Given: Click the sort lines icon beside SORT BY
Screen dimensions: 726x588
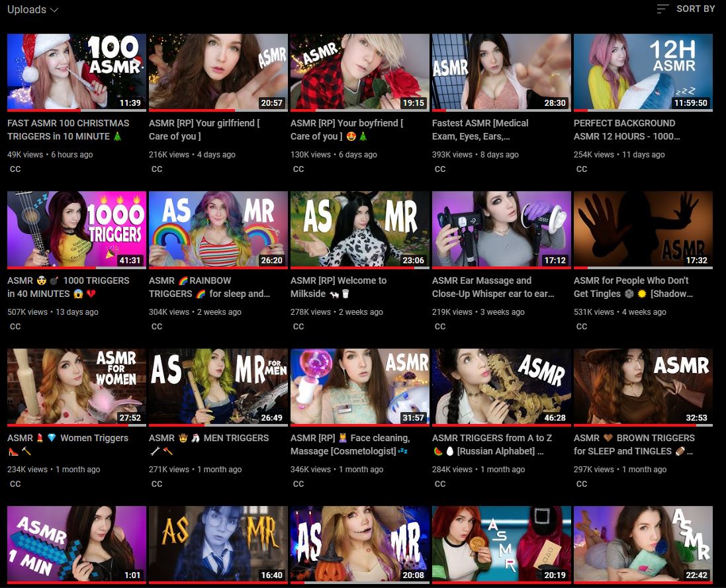Looking at the screenshot, I should [662, 9].
